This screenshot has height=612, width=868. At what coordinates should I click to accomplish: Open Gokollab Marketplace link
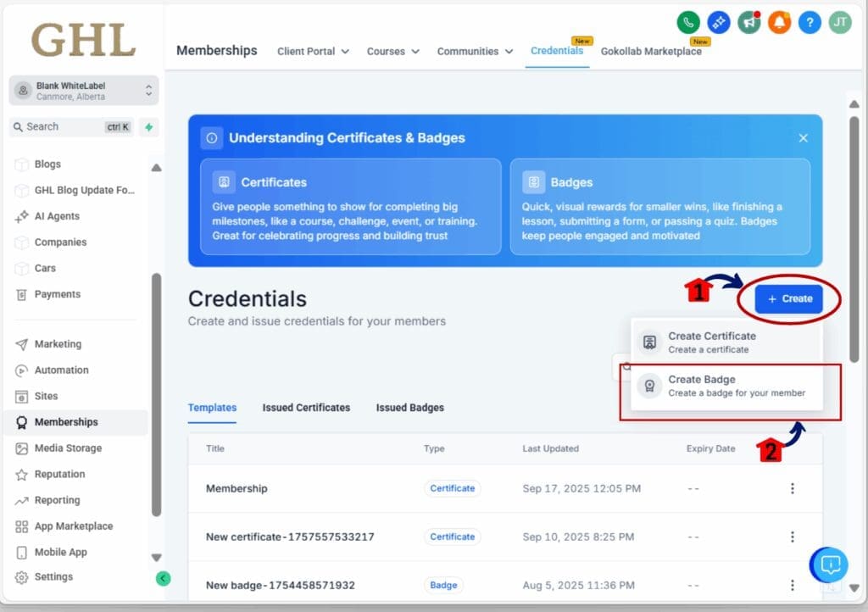point(651,52)
